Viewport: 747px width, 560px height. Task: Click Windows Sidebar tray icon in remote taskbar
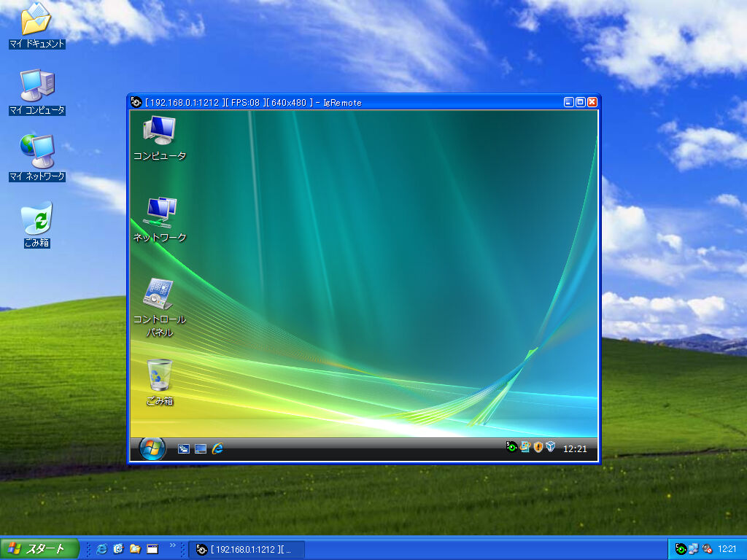[x=525, y=447]
